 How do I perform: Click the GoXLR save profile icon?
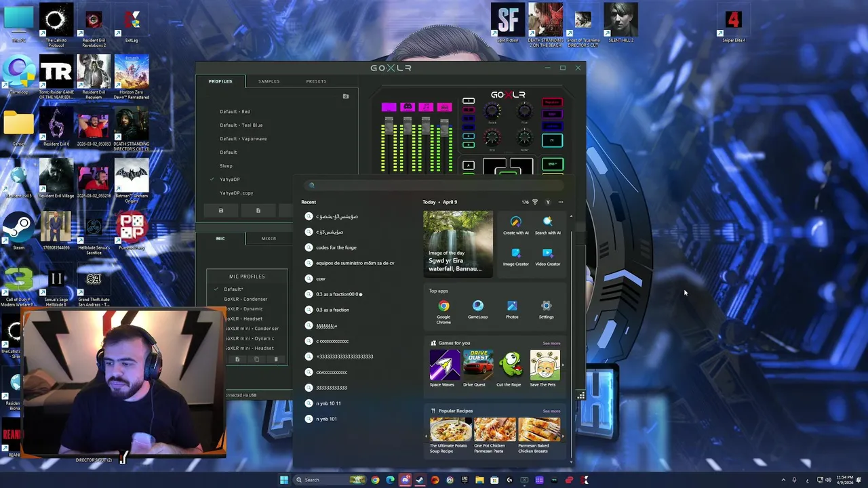(220, 211)
